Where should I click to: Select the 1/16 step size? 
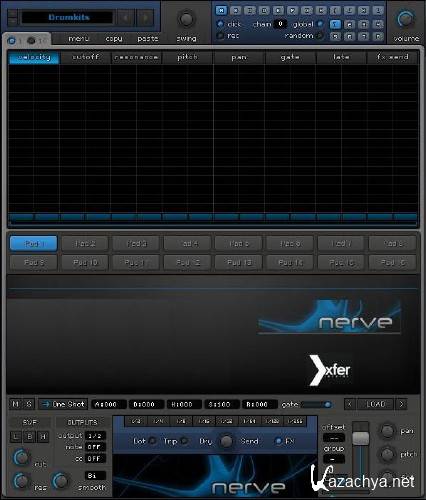[203, 421]
